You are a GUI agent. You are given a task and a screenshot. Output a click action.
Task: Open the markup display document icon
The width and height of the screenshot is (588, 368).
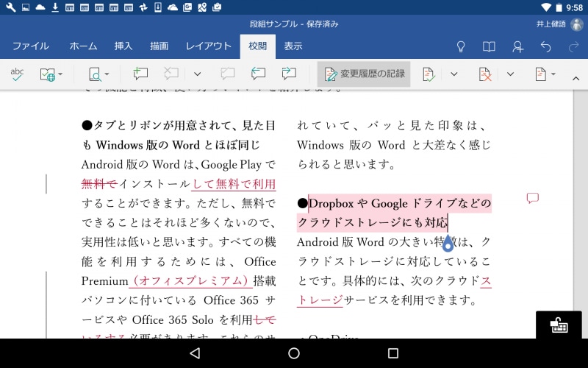(x=545, y=74)
